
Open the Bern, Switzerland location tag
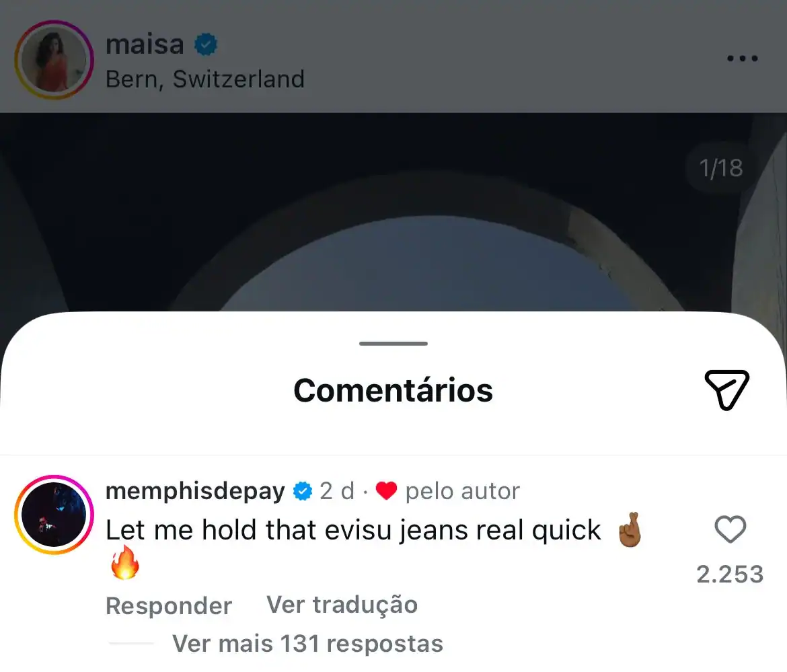(205, 79)
